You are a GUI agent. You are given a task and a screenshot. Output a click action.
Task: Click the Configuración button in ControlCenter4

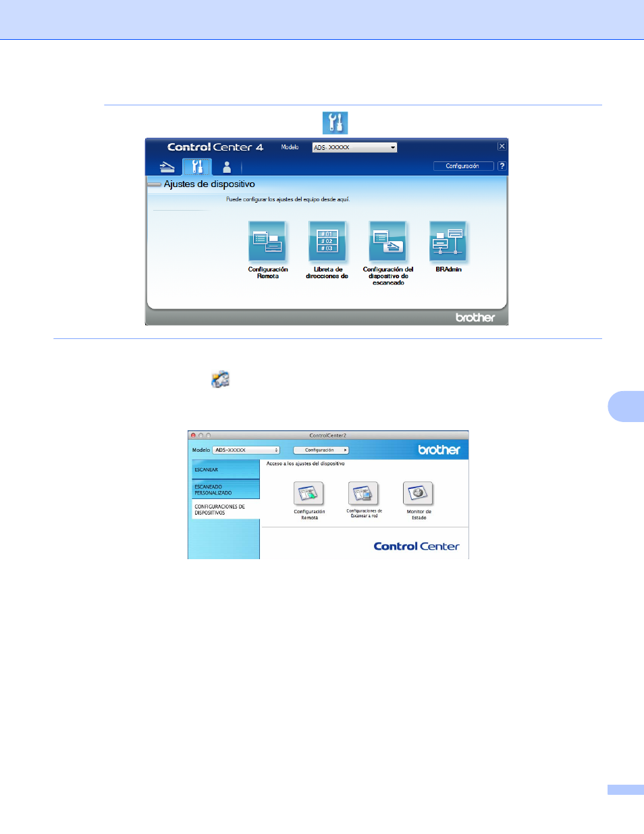coord(462,166)
